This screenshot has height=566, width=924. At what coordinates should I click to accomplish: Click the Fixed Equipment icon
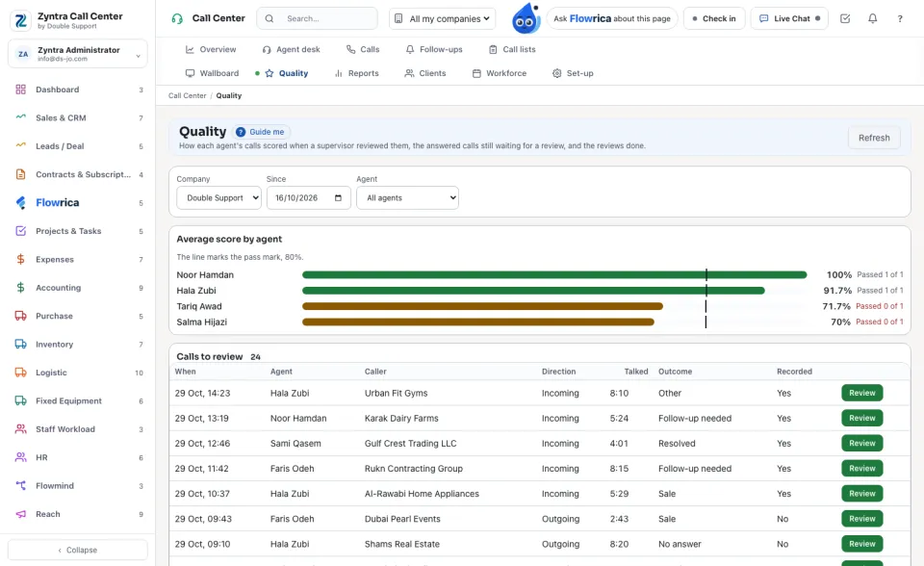pyautogui.click(x=20, y=400)
